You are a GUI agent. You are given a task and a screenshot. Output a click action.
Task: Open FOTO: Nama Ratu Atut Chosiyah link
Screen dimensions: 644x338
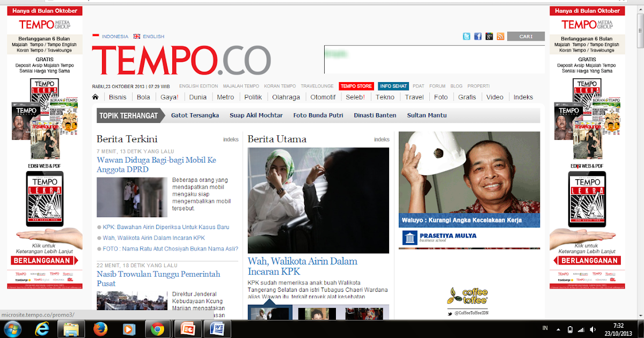tap(171, 248)
